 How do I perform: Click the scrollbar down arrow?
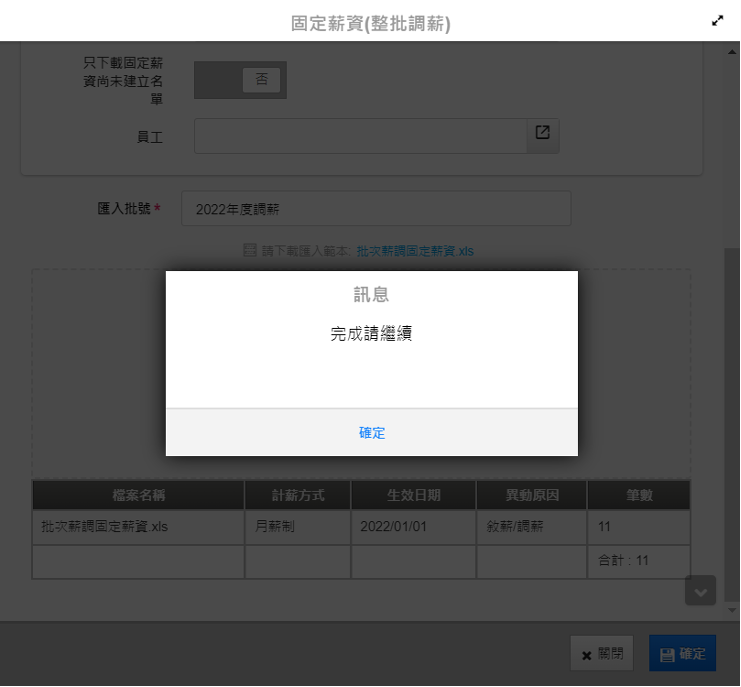[732, 610]
